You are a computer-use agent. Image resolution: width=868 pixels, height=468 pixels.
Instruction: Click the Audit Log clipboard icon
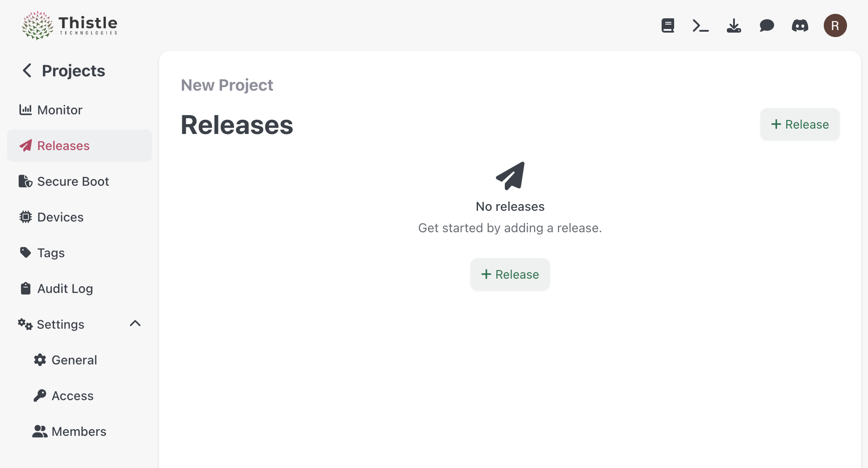[25, 288]
